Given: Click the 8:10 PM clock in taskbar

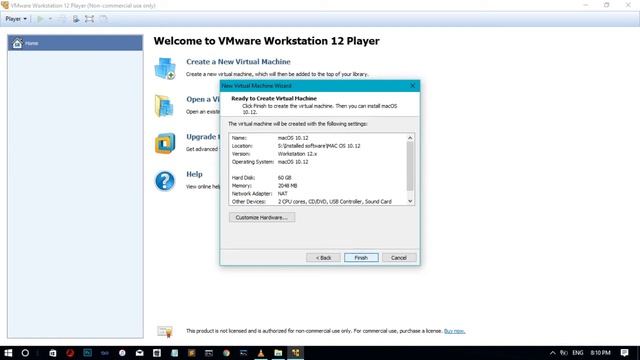Looking at the screenshot, I should [600, 353].
